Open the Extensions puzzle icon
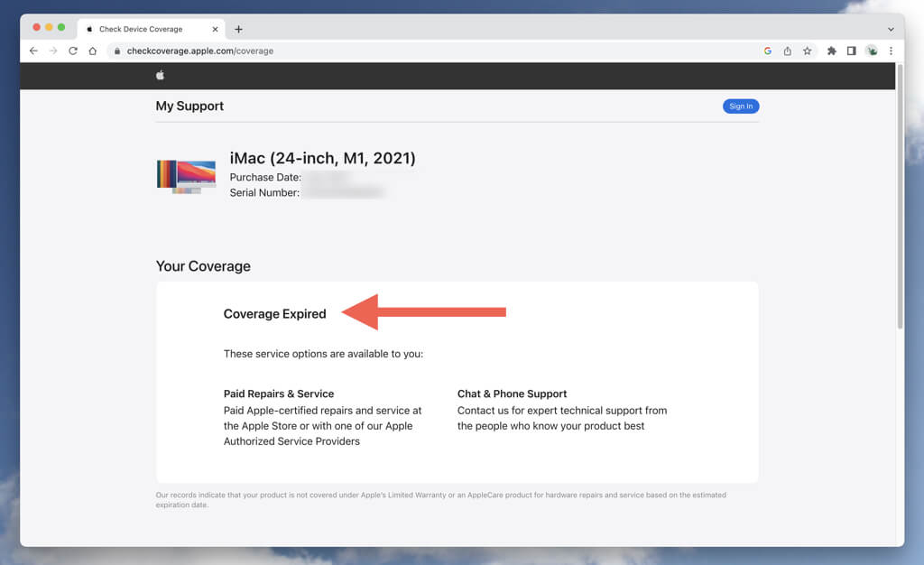The width and height of the screenshot is (924, 565). (x=831, y=51)
